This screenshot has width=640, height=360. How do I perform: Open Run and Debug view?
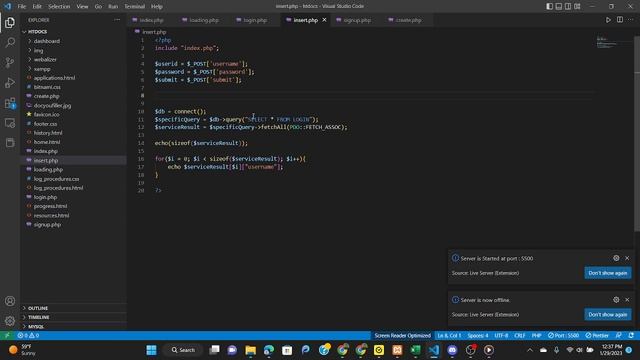pyautogui.click(x=10, y=82)
